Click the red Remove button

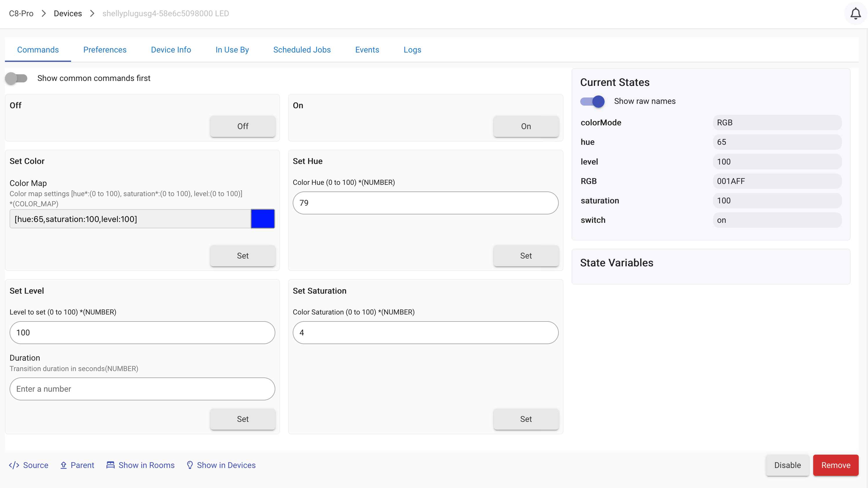(x=835, y=465)
